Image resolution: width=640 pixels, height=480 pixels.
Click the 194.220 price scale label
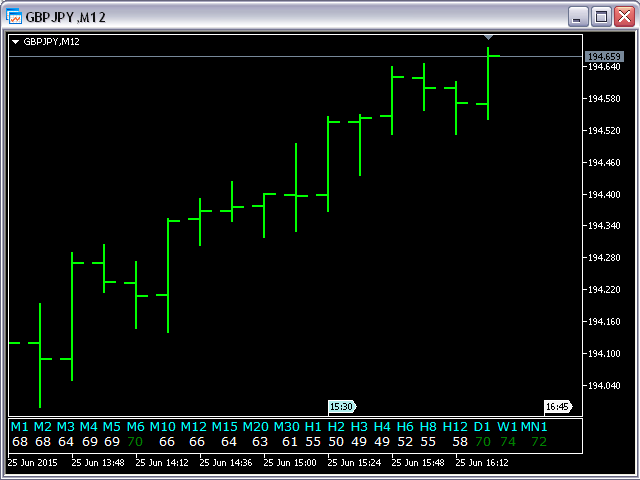coord(604,290)
